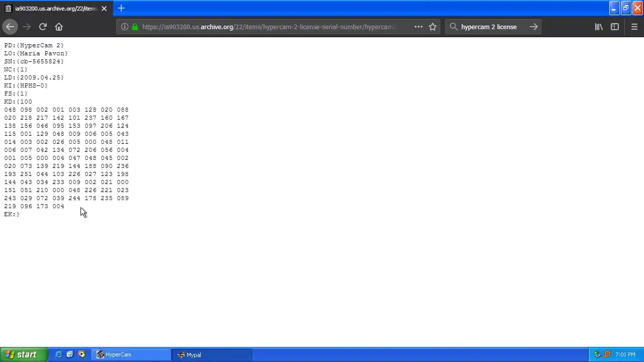
Task: Click key data row starting 020 218
Action: pos(66,118)
